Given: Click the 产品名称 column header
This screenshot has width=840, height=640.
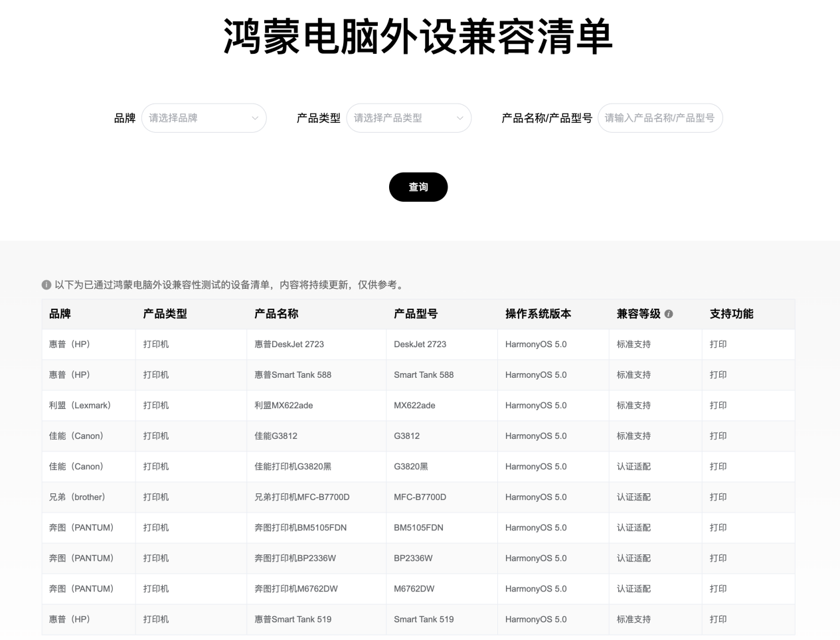Looking at the screenshot, I should [276, 314].
